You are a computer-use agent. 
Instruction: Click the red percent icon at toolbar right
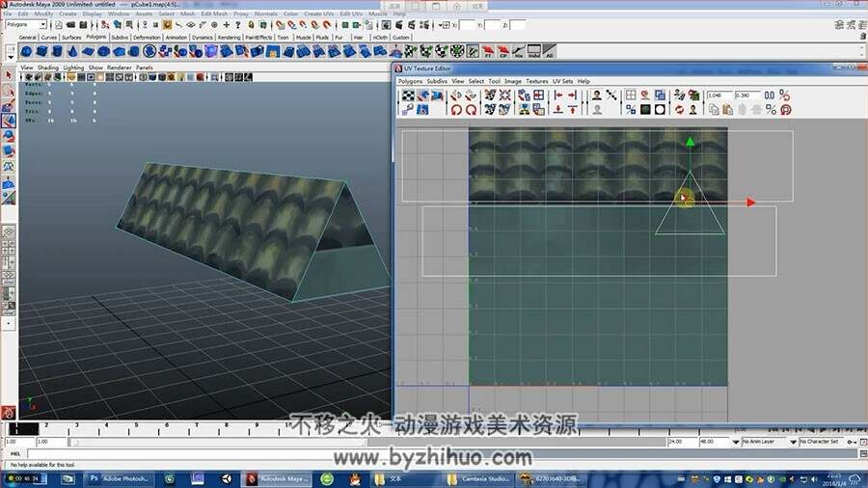pos(784,95)
